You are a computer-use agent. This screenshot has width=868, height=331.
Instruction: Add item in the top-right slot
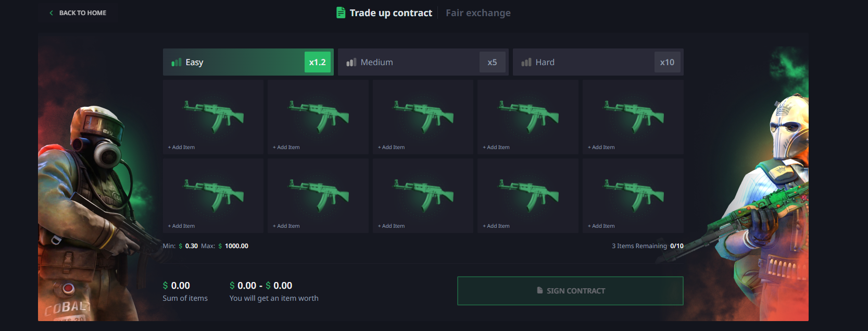pyautogui.click(x=633, y=117)
